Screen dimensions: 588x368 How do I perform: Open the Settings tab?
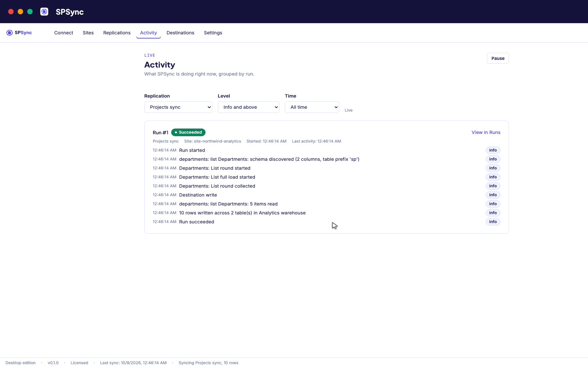click(213, 33)
